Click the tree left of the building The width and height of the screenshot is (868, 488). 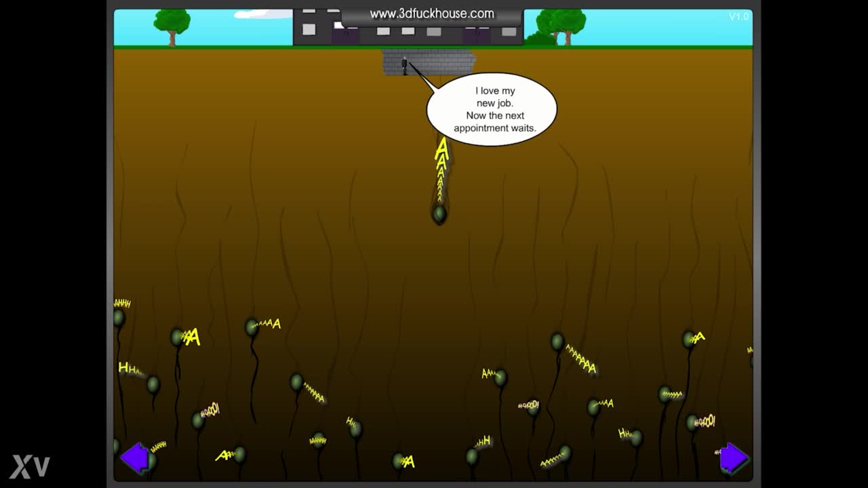click(172, 25)
